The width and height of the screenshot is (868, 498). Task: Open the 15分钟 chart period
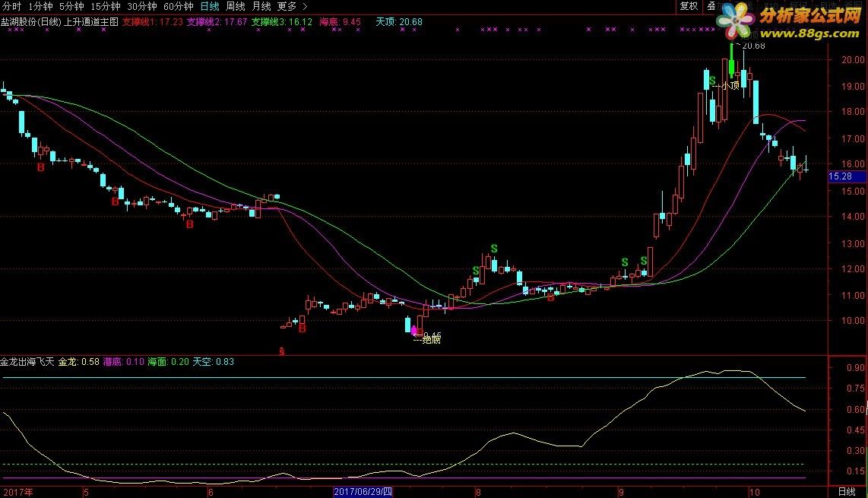(x=105, y=7)
